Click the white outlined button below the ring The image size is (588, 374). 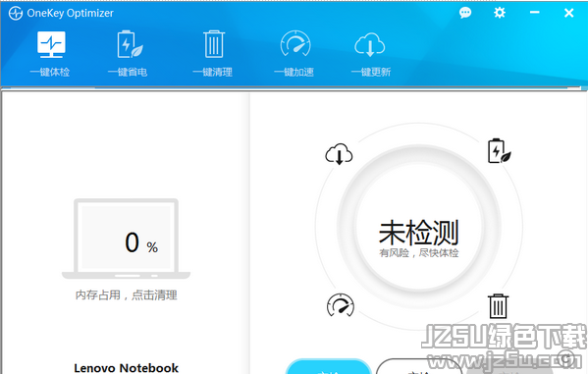click(x=418, y=366)
